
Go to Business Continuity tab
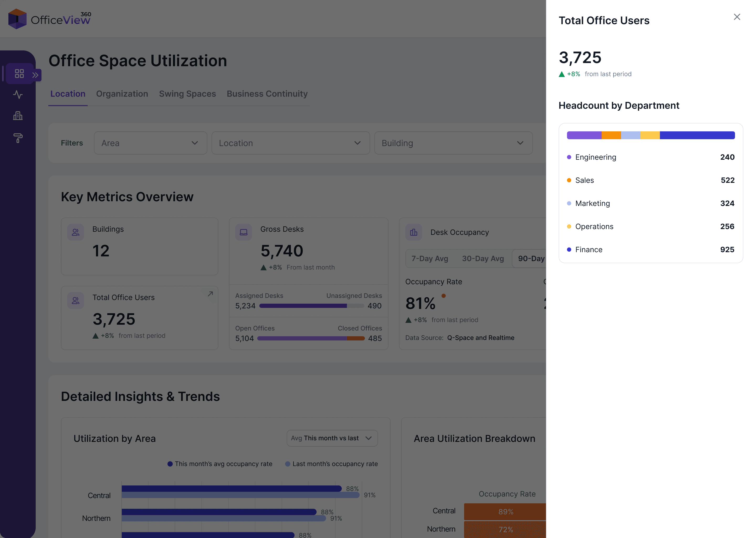tap(267, 94)
